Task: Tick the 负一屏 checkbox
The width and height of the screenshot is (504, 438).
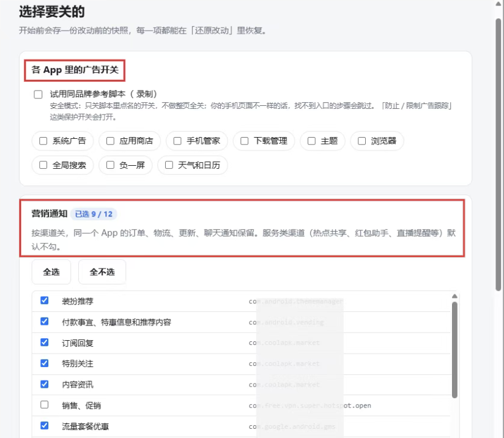Action: [x=110, y=165]
